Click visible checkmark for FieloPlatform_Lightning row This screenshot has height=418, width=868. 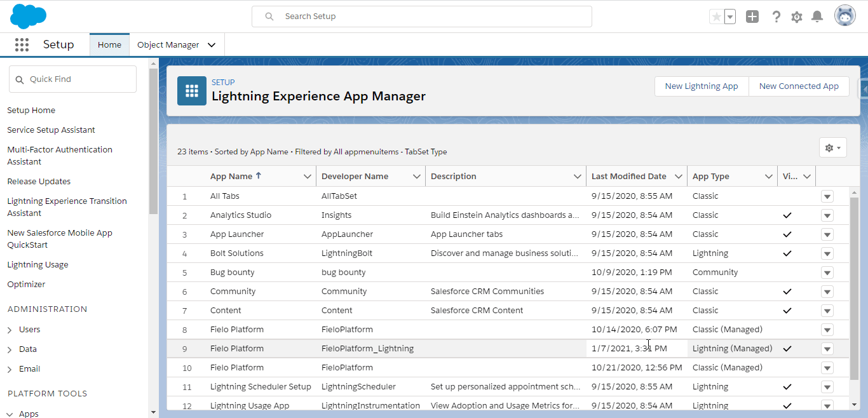787,349
